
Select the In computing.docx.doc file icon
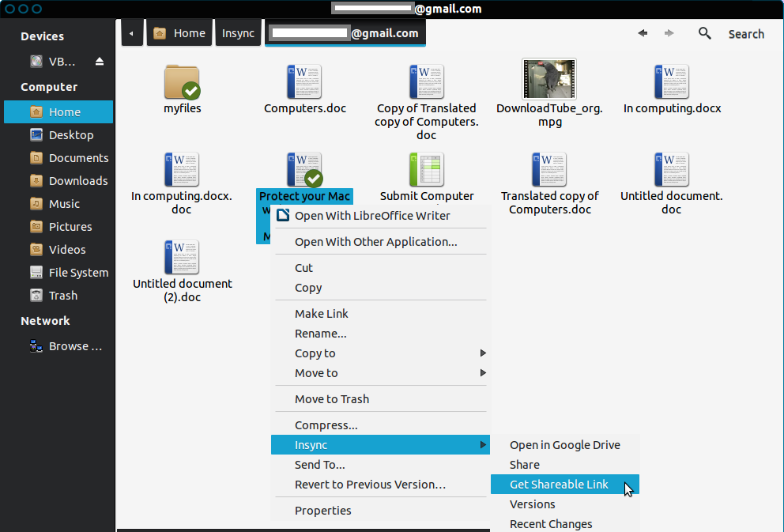click(182, 169)
